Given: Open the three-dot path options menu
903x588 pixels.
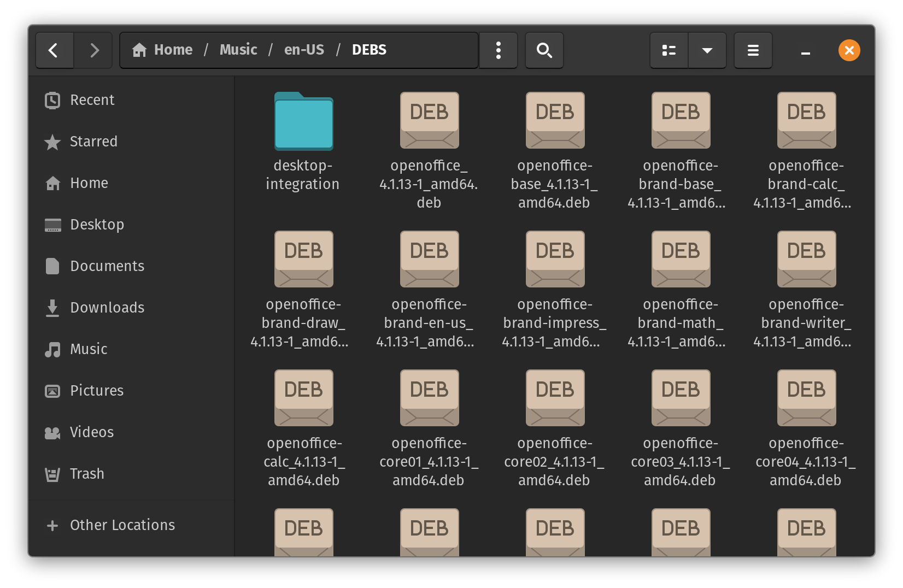Looking at the screenshot, I should pyautogui.click(x=498, y=50).
